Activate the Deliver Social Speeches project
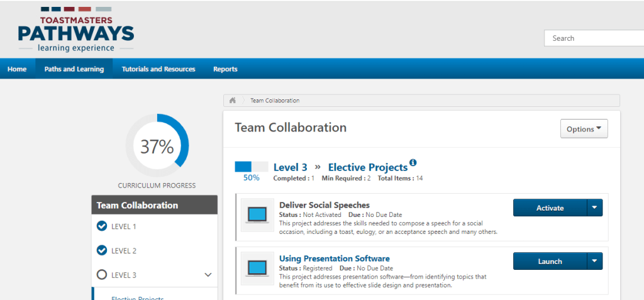The height and width of the screenshot is (300, 644). [550, 208]
